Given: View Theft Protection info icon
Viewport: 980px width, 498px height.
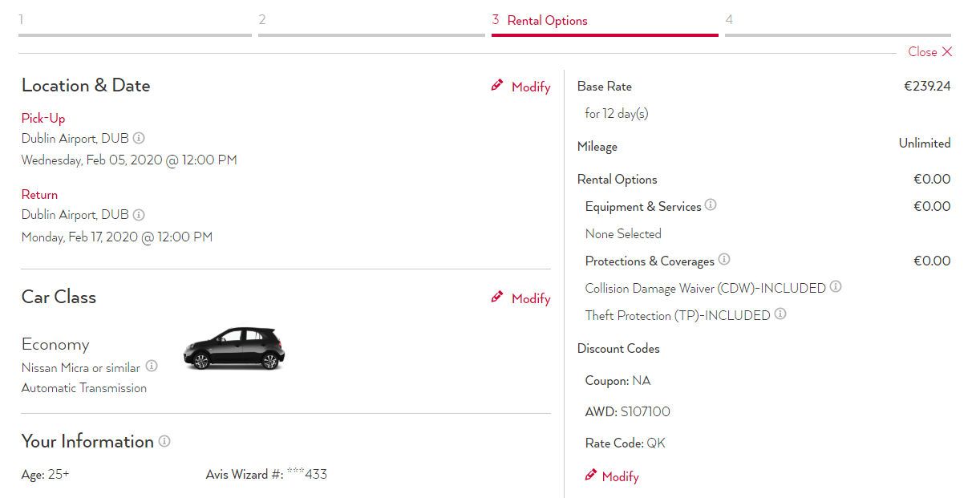Looking at the screenshot, I should (780, 314).
